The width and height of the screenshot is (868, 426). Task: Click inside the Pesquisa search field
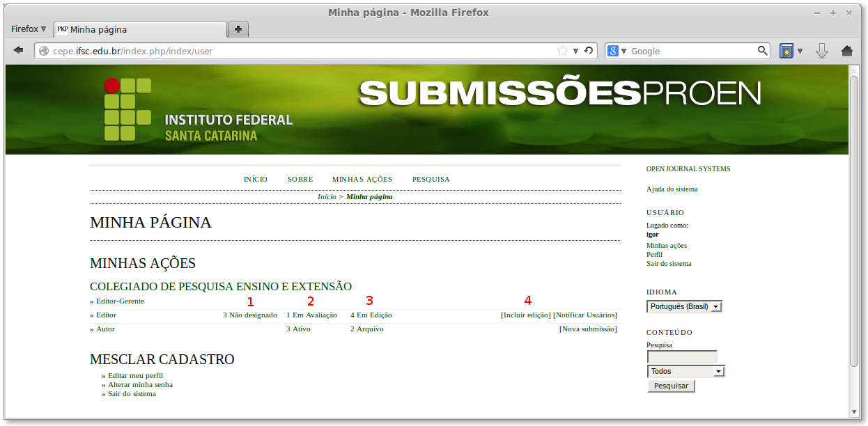click(681, 356)
